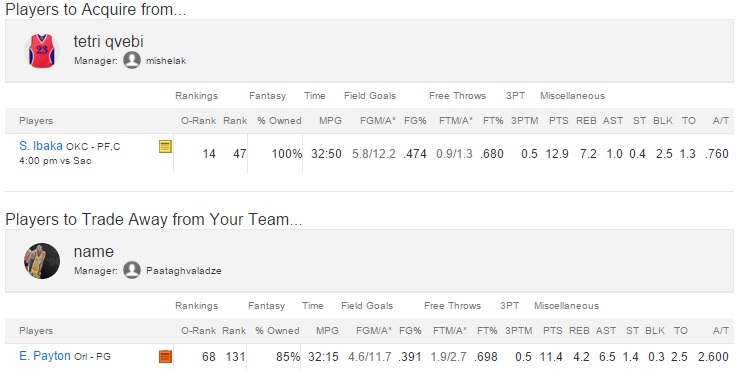Sort the Payton table by MPG header
Screen dimensions: 754x381
coord(327,331)
